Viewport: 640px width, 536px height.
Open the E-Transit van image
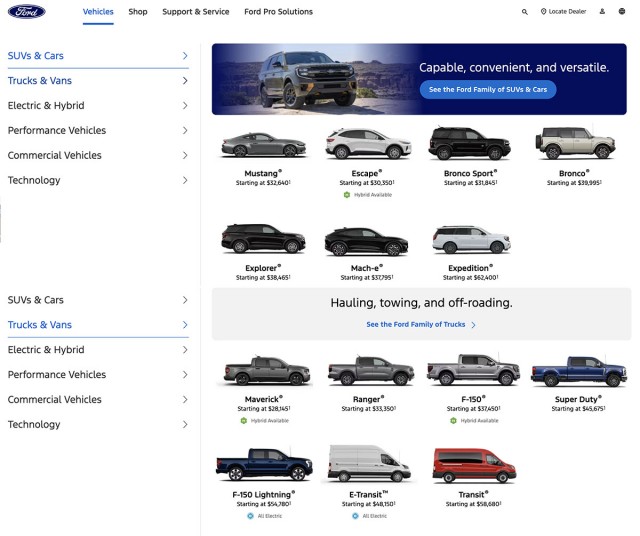(x=369, y=463)
